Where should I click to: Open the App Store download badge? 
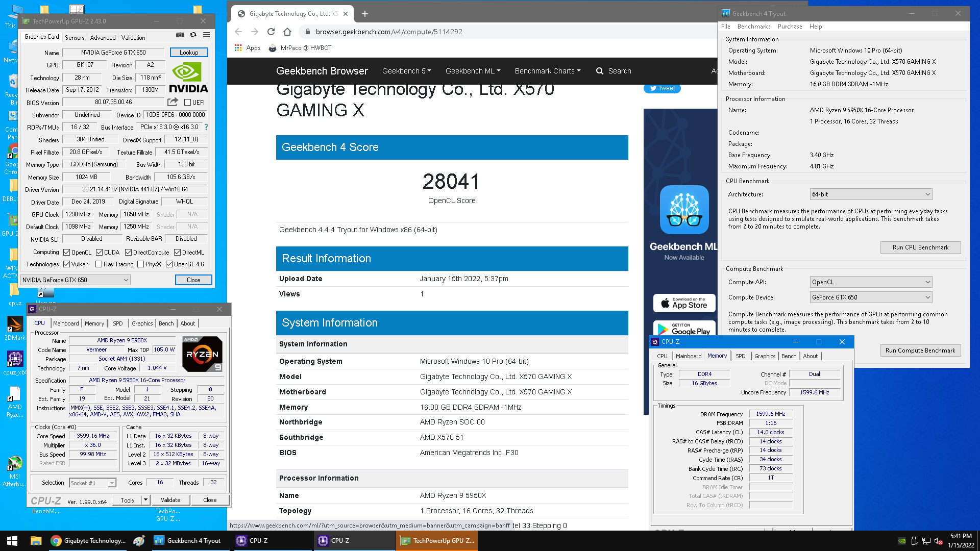[x=684, y=303]
